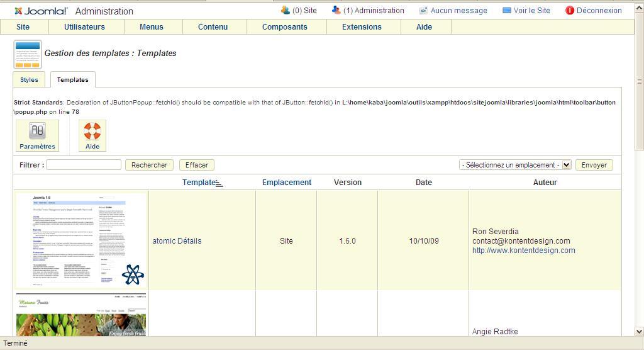This screenshot has height=350, width=644.
Task: Switch to the Styles tab
Action: (29, 80)
